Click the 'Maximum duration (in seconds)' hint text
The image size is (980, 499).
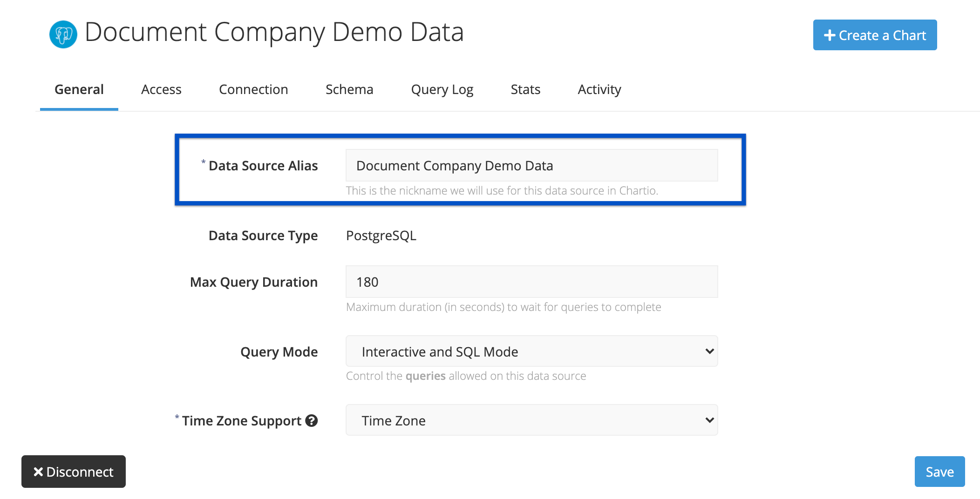pos(504,307)
